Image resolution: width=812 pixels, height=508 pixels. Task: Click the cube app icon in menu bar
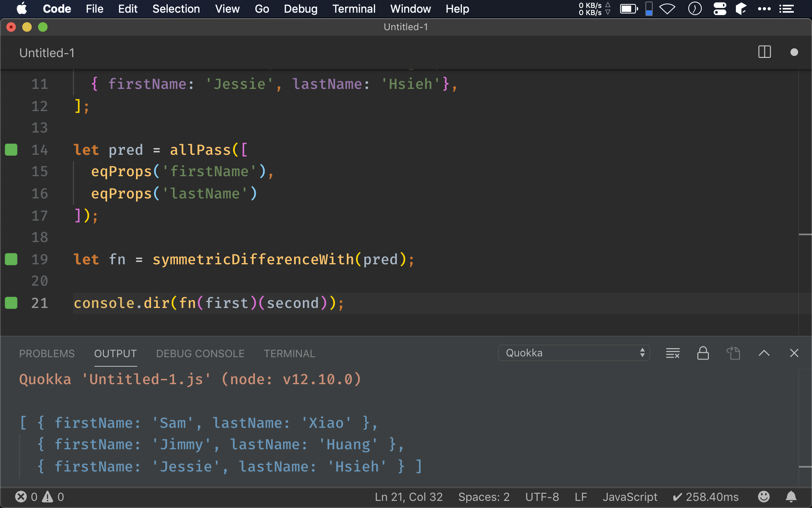point(741,9)
